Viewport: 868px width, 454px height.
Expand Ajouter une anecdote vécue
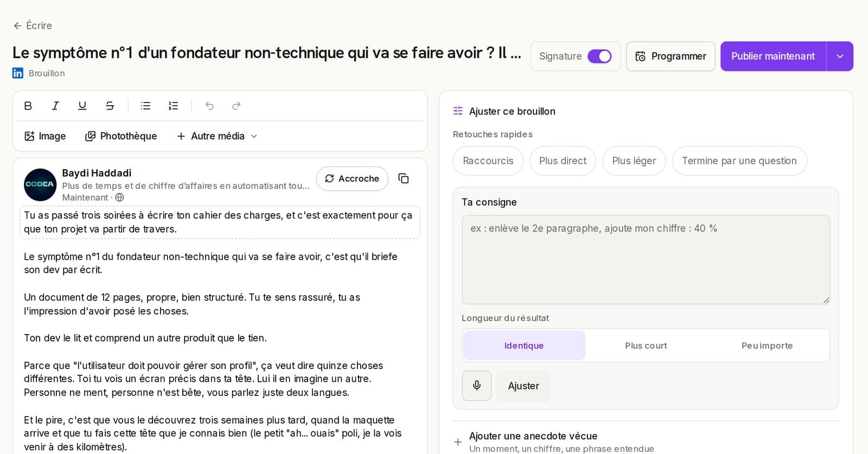(x=646, y=442)
